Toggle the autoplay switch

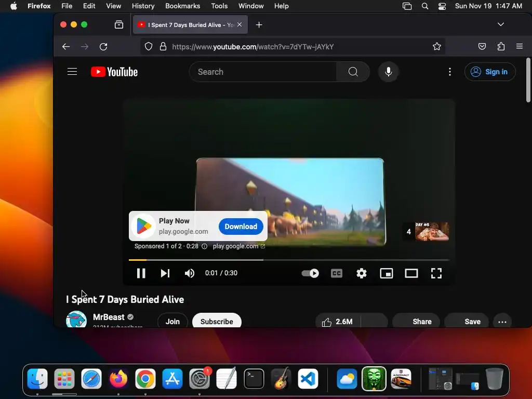[310, 273]
